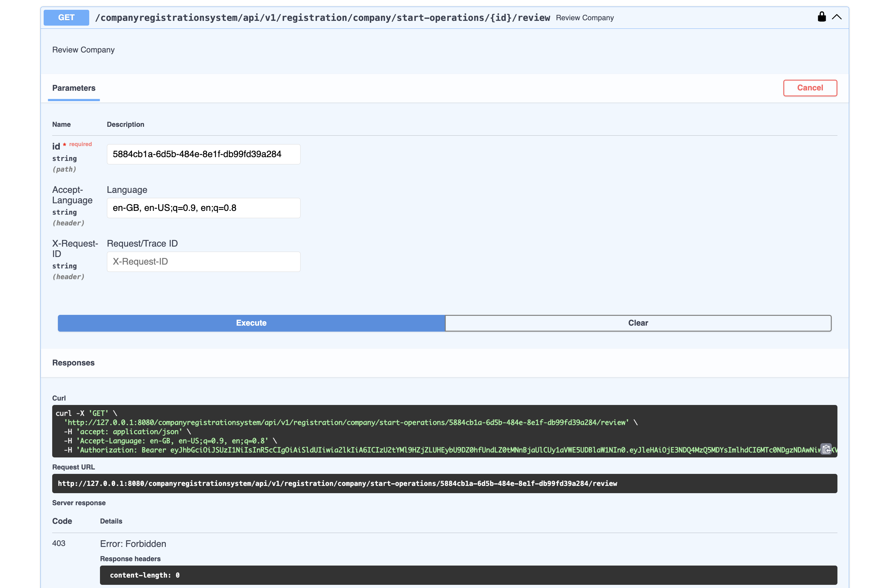This screenshot has height=588, width=889.
Task: Click the Responses section heading
Action: (73, 363)
